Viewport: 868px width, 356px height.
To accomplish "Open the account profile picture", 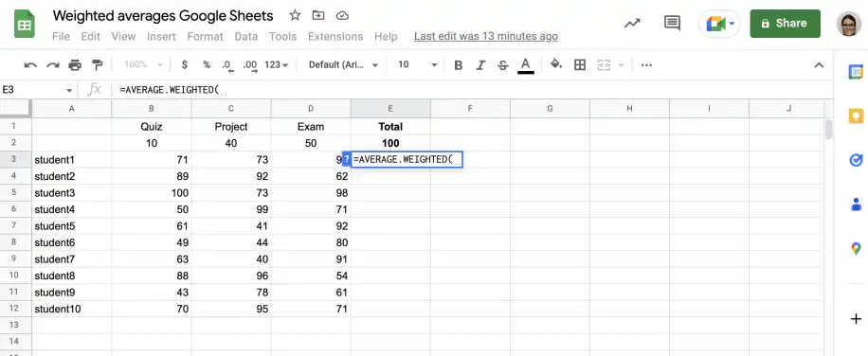I will pyautogui.click(x=849, y=24).
